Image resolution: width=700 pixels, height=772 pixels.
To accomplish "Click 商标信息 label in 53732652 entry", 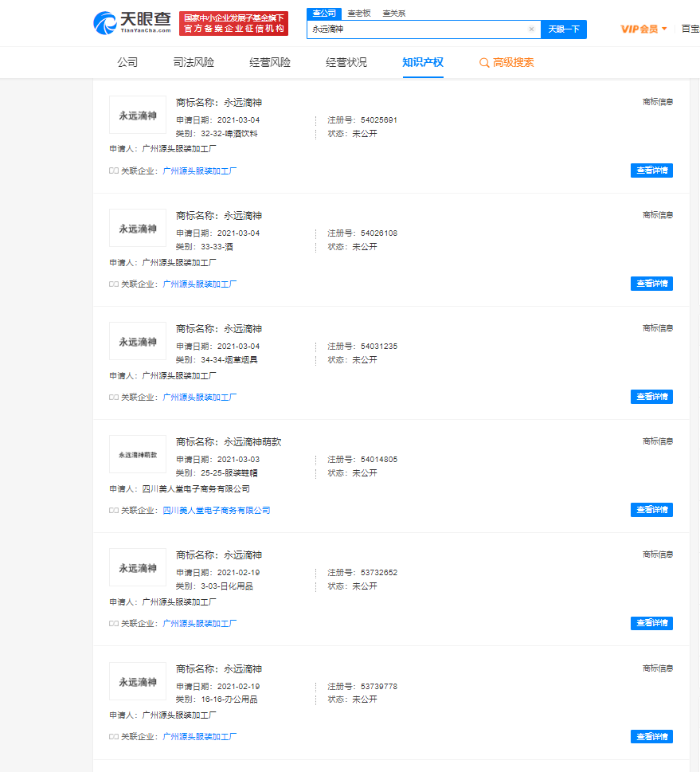I will (x=658, y=555).
